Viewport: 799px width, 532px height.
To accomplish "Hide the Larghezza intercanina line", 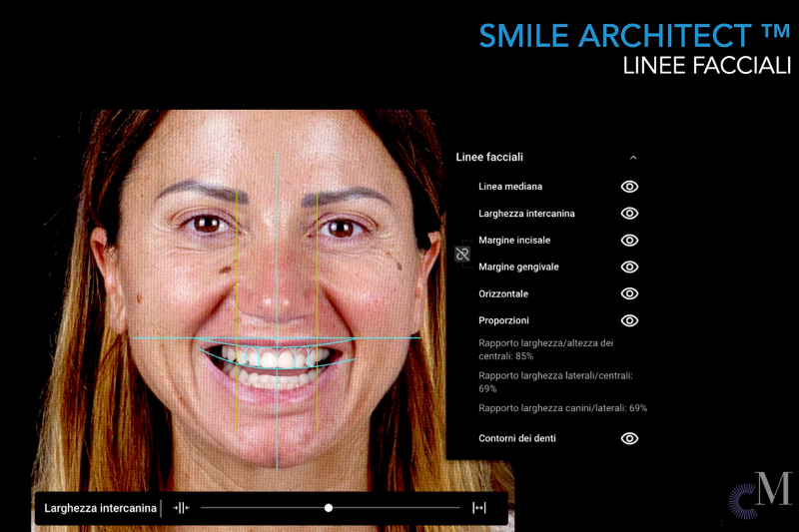I will coord(629,214).
